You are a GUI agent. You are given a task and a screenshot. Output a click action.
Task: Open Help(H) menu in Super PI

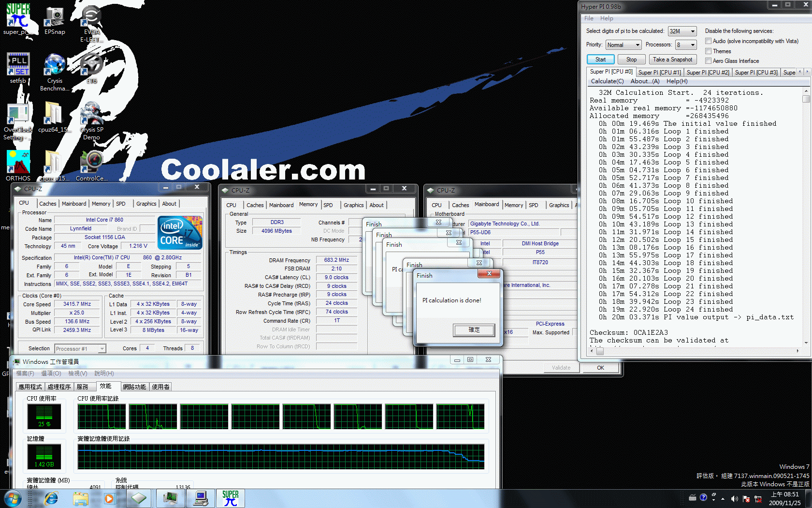tap(677, 81)
